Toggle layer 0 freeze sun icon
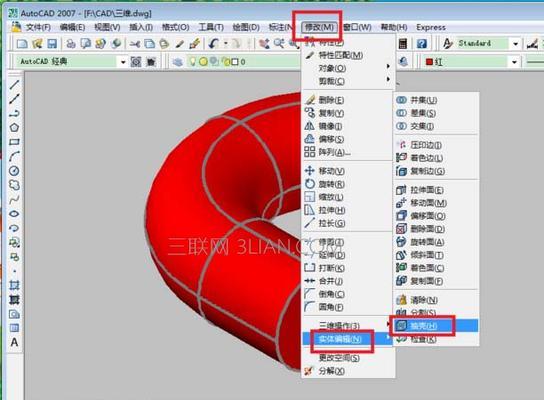The image size is (544, 400). (203, 62)
